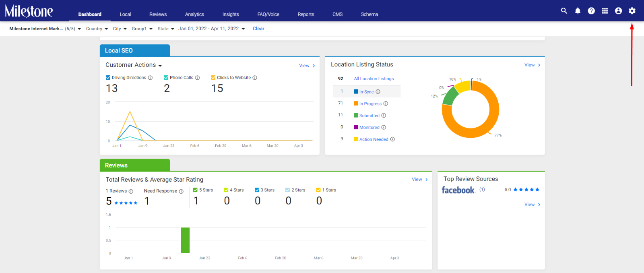Open the settings gear icon
This screenshot has height=273, width=644.
tap(632, 11)
